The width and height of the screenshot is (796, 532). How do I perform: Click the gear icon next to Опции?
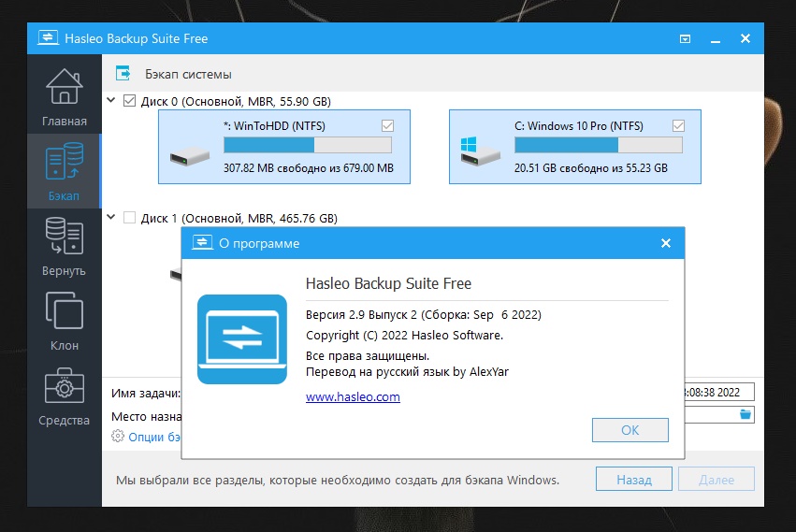click(118, 436)
